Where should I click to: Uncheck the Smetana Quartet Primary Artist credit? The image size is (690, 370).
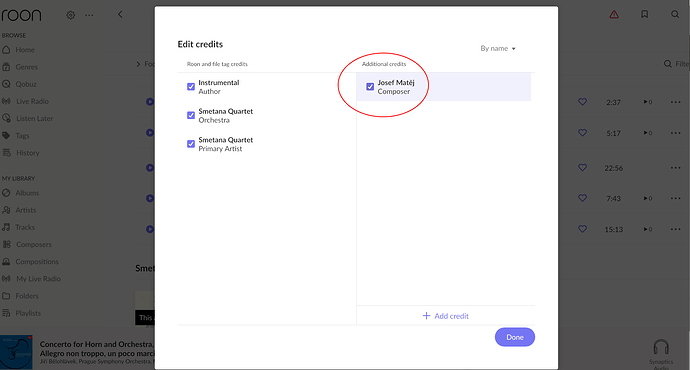tap(191, 144)
